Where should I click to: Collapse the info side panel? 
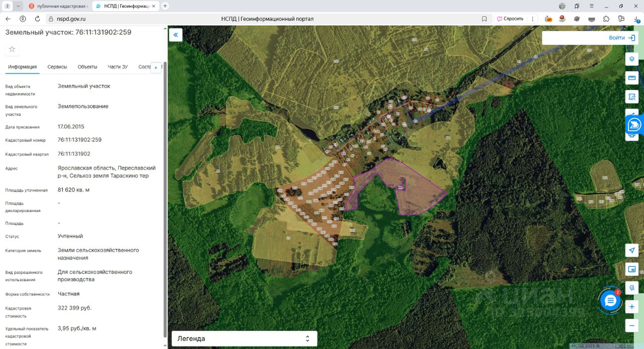click(x=176, y=35)
